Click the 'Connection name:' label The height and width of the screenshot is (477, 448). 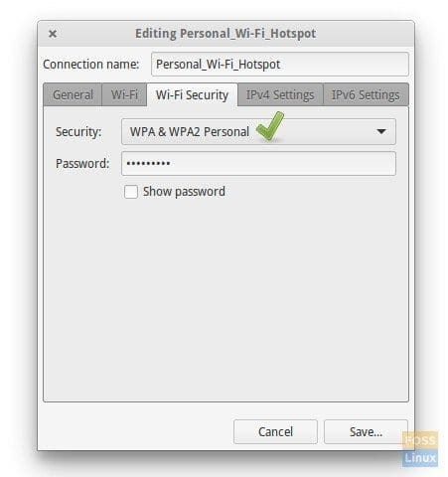click(x=91, y=64)
